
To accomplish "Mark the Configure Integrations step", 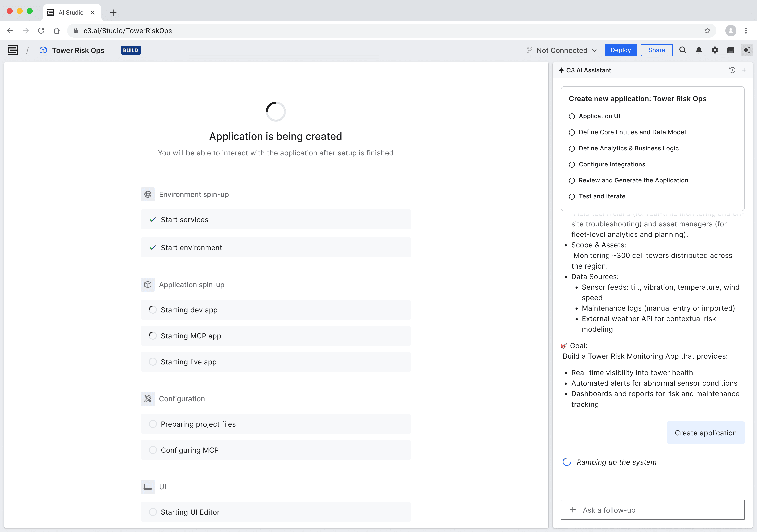I will [x=572, y=164].
